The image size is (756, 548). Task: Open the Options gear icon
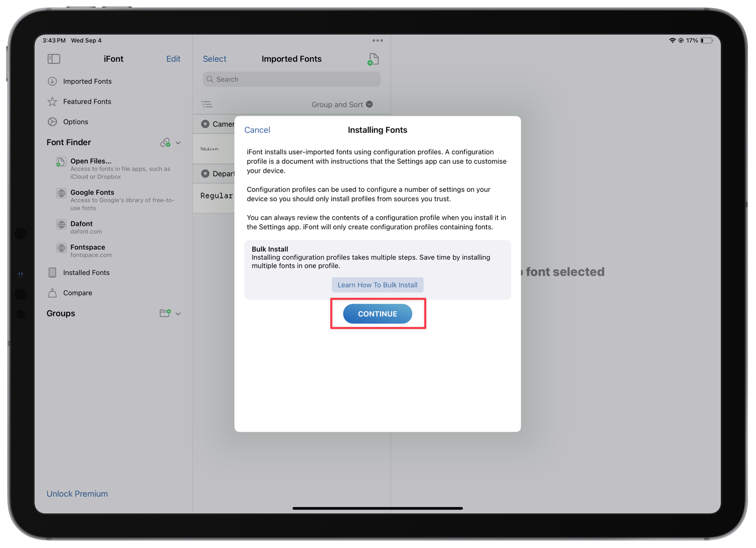52,121
